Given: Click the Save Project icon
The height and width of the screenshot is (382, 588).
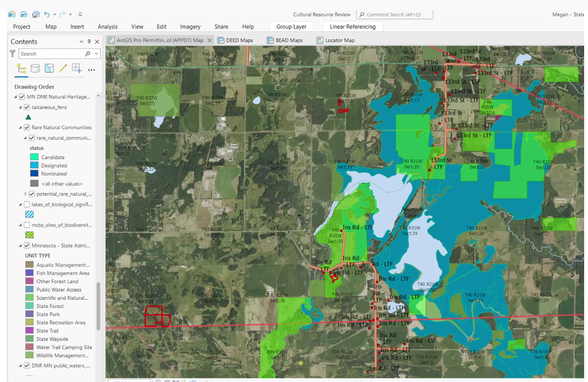Looking at the screenshot, I should [x=36, y=14].
